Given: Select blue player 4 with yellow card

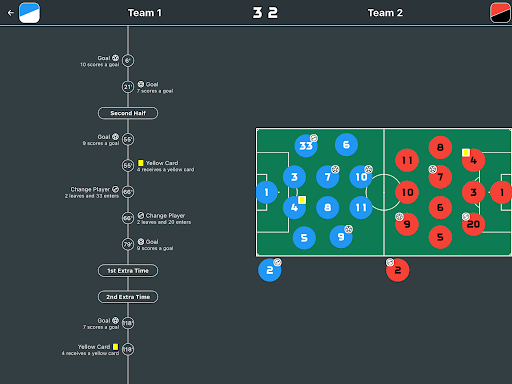Looking at the screenshot, I should click(x=294, y=207).
